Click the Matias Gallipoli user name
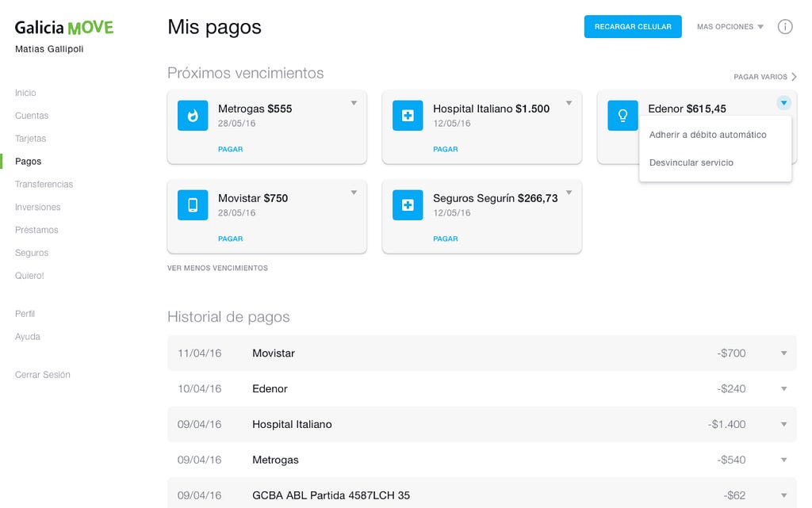The height and width of the screenshot is (508, 812). [49, 49]
